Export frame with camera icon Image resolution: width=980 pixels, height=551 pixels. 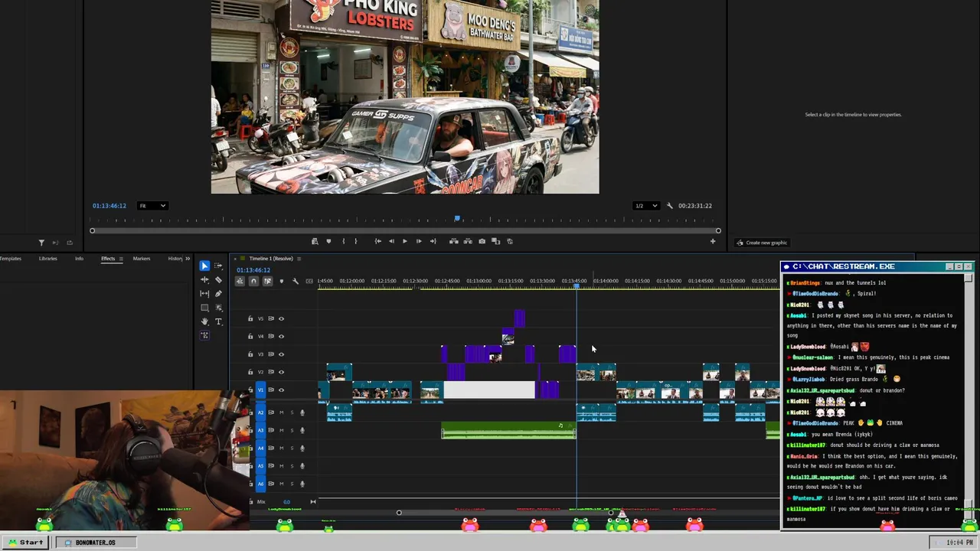click(482, 241)
